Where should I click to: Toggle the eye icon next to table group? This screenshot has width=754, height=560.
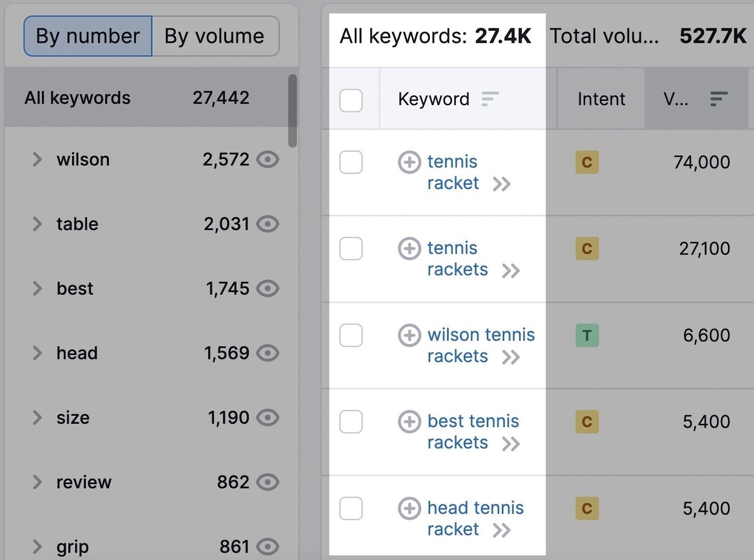(x=268, y=224)
